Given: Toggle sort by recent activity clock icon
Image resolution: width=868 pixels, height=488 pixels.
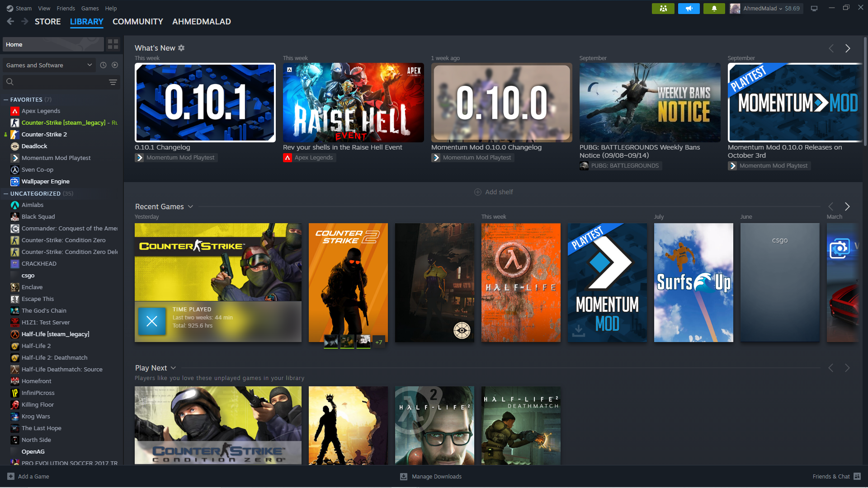Looking at the screenshot, I should click(x=103, y=65).
